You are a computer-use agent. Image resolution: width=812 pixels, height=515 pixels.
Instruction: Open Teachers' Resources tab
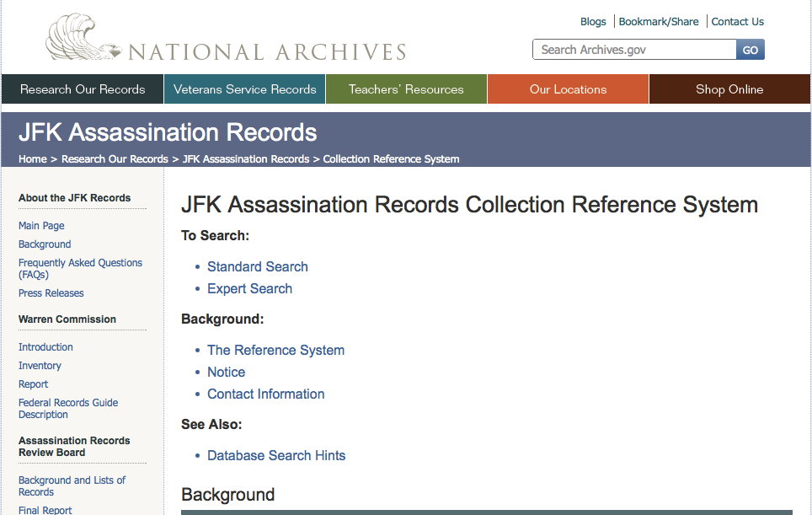[406, 89]
